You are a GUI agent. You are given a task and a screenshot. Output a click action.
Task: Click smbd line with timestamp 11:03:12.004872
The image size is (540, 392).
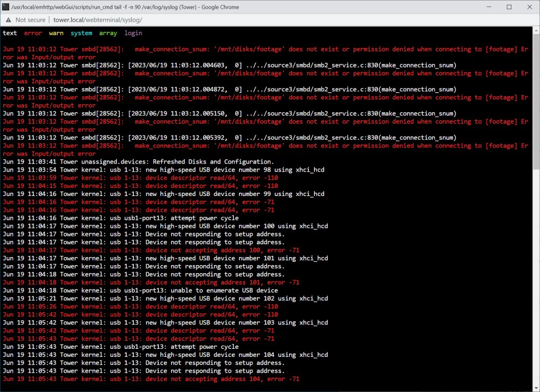coord(230,89)
